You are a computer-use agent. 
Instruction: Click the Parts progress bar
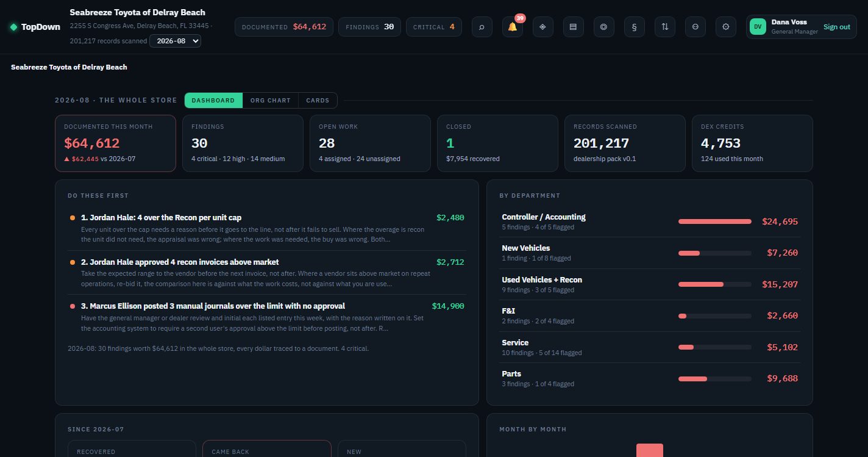[x=714, y=379]
